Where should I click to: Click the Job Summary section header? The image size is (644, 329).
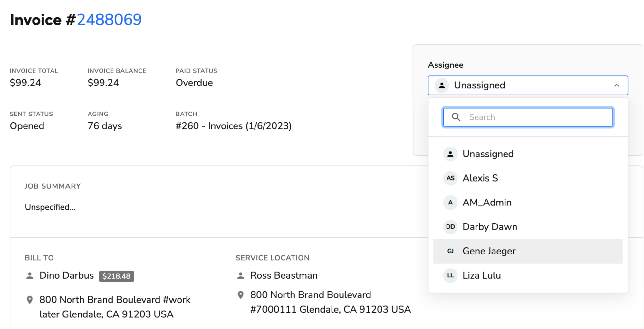click(52, 186)
